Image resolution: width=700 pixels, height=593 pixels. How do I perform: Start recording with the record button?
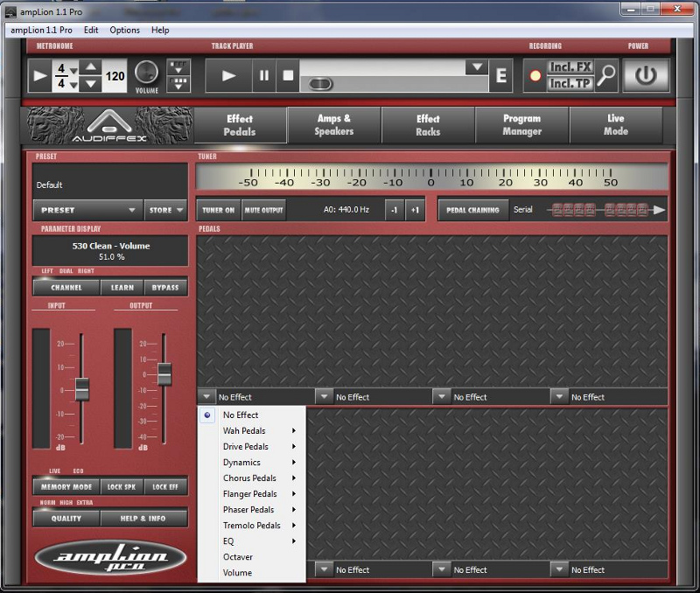click(535, 76)
